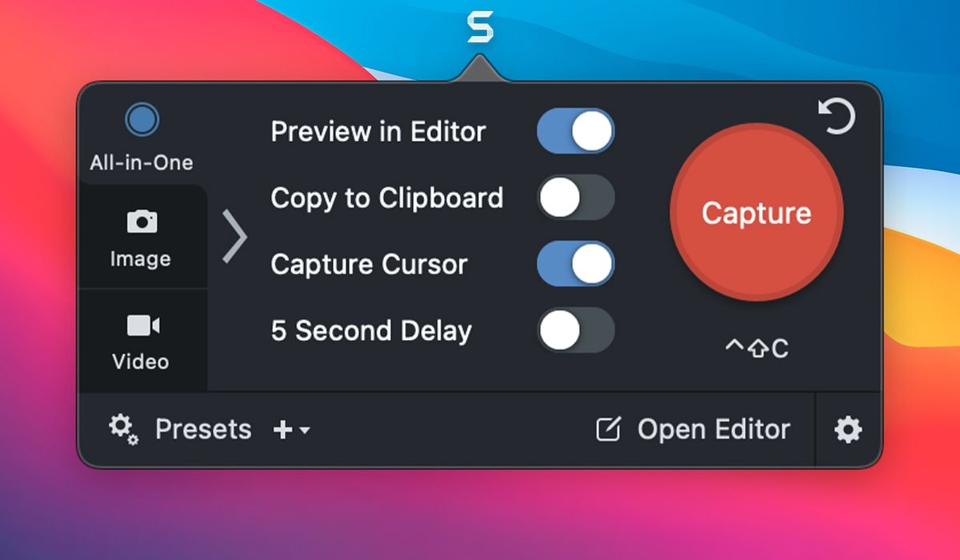Click the reset undo arrow icon
Screen dimensions: 960x560
pyautogui.click(x=837, y=118)
